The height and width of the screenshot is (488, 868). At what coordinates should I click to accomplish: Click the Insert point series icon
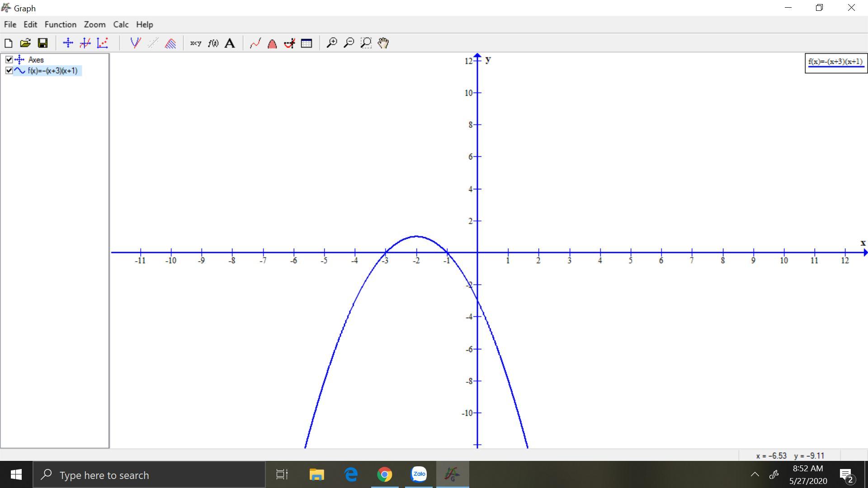(x=103, y=43)
